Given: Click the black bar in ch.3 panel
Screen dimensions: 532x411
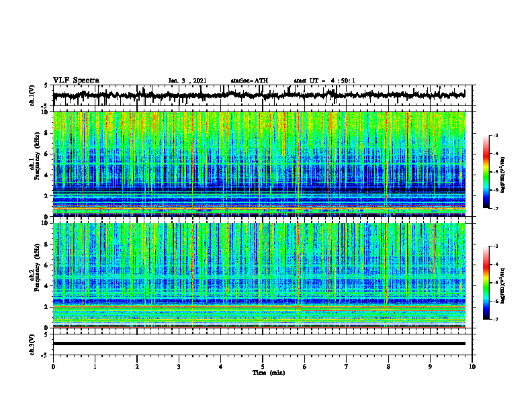Looking at the screenshot, I should tap(259, 344).
